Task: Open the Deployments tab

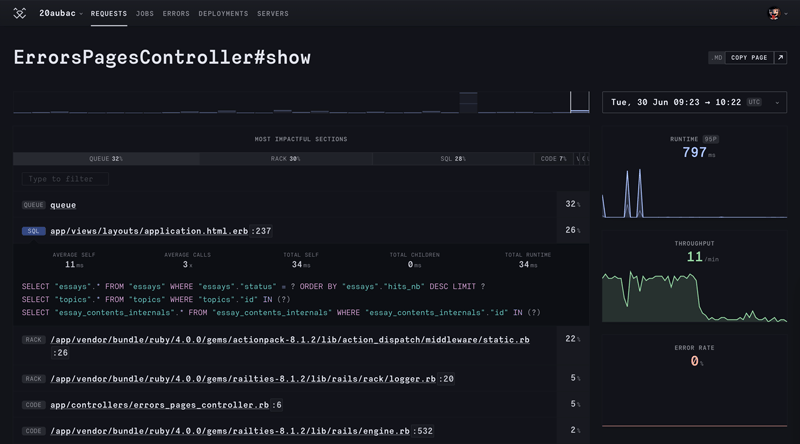Action: click(x=223, y=14)
